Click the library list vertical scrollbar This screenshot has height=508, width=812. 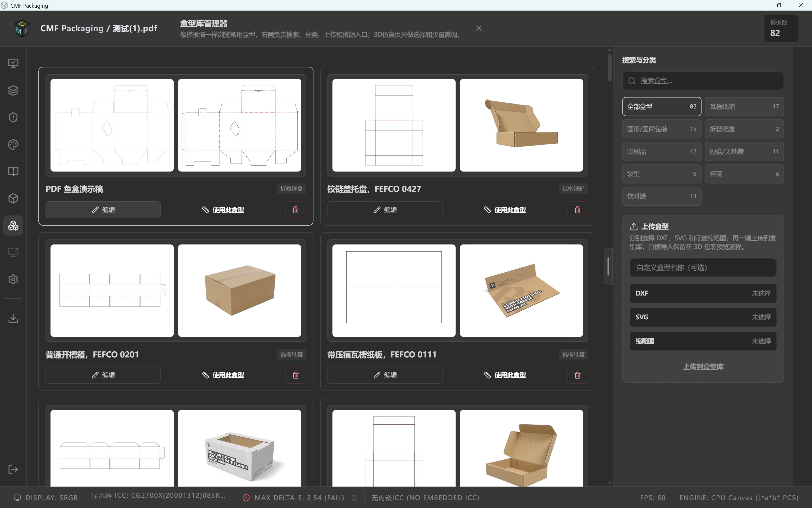click(610, 68)
